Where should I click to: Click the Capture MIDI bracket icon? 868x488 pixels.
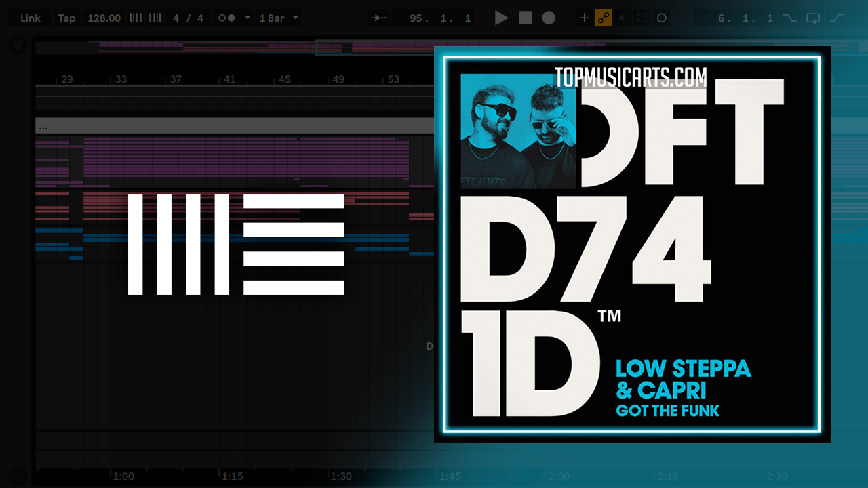642,18
